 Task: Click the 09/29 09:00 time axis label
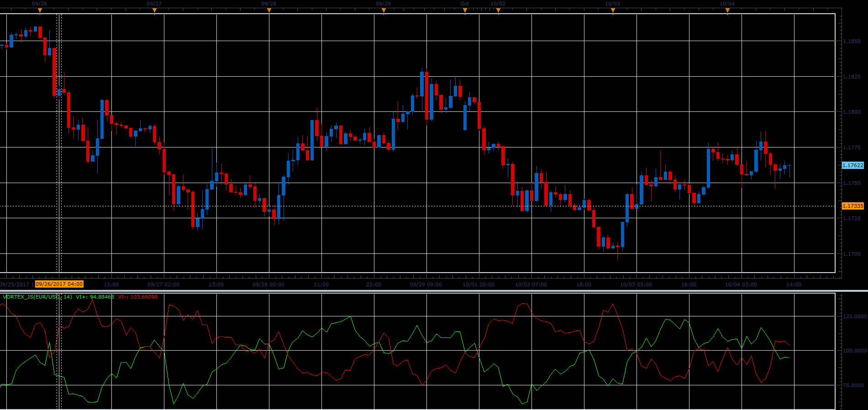pos(426,284)
